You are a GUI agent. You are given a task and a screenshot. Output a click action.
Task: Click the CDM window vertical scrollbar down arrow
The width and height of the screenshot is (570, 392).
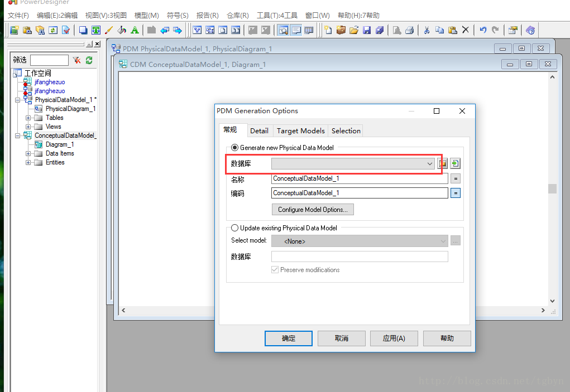[553, 301]
